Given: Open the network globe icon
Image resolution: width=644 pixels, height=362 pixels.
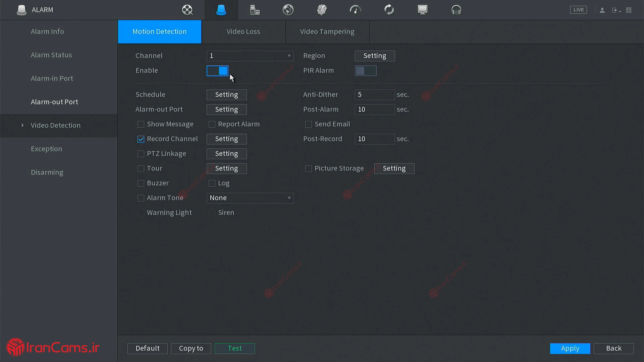Looking at the screenshot, I should (x=288, y=10).
